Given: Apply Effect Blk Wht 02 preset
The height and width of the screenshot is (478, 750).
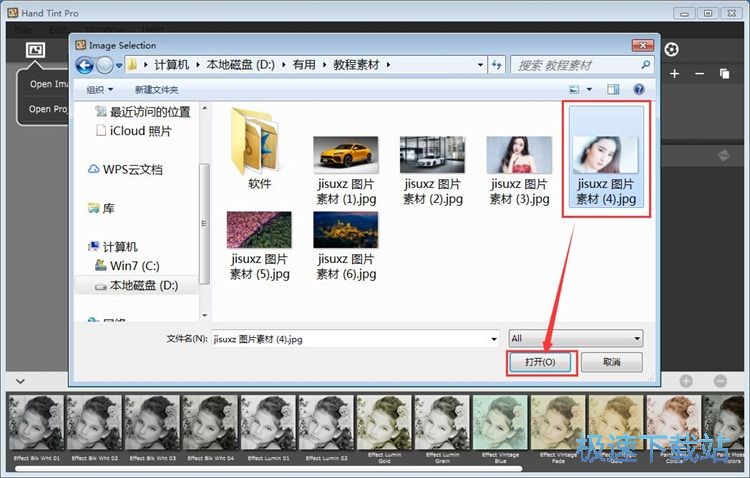Looking at the screenshot, I should pos(94,428).
